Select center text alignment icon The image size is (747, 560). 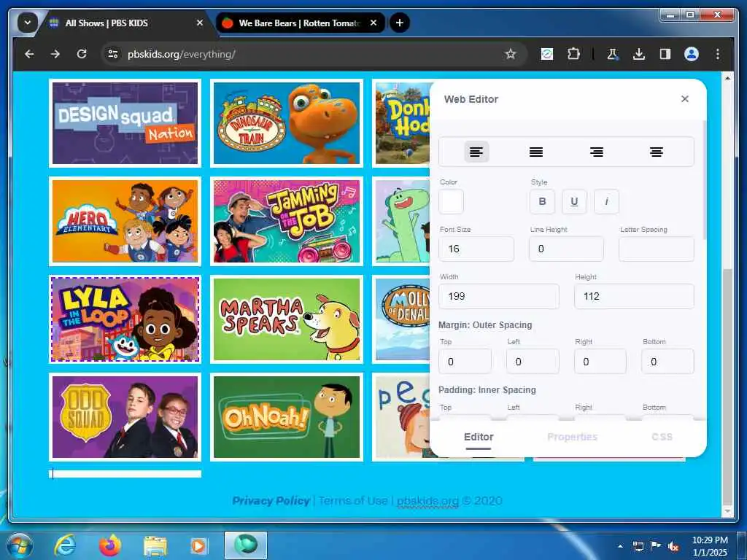[657, 152]
